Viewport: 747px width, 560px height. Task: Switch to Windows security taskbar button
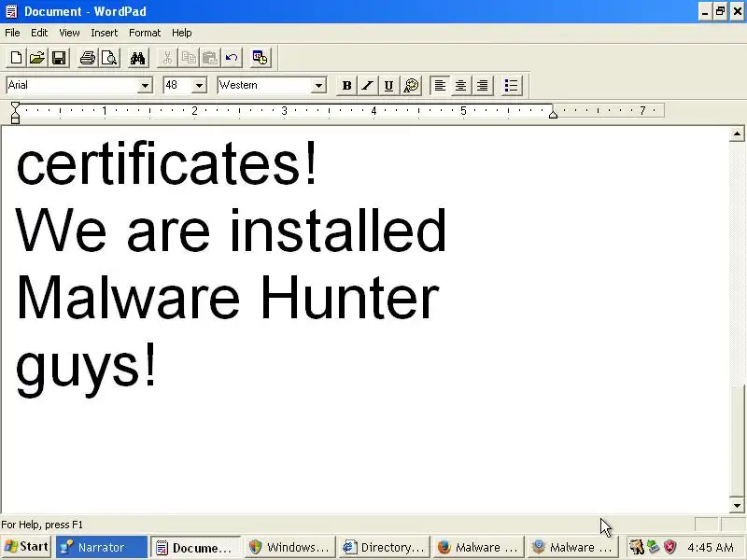pos(290,547)
